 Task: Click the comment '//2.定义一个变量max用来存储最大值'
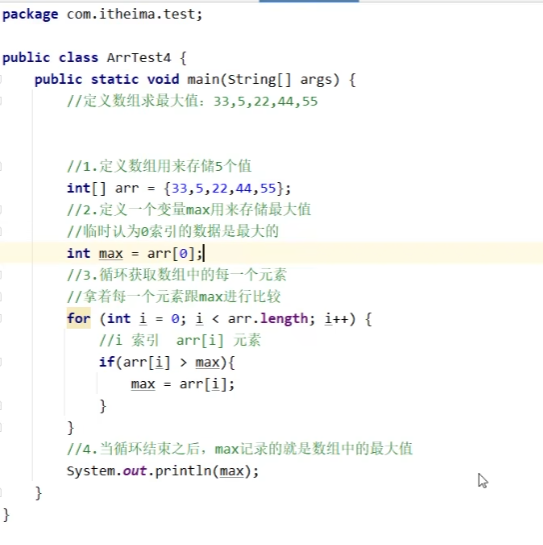[x=189, y=210]
